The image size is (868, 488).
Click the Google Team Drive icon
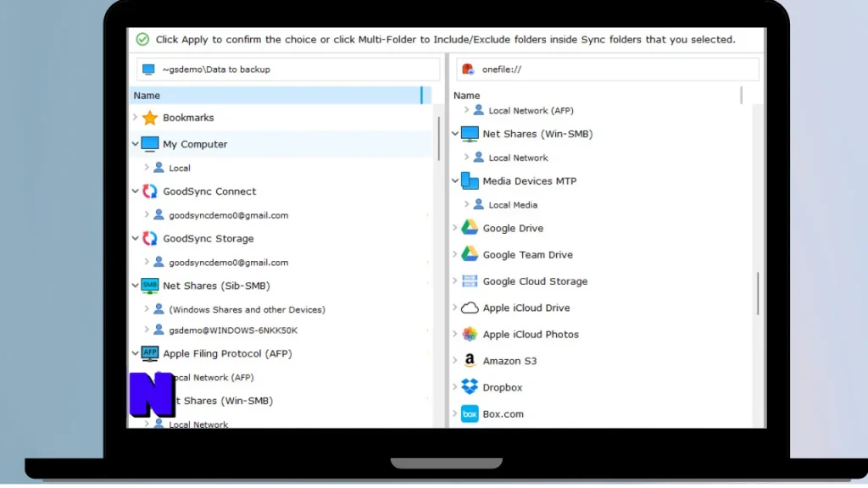470,254
